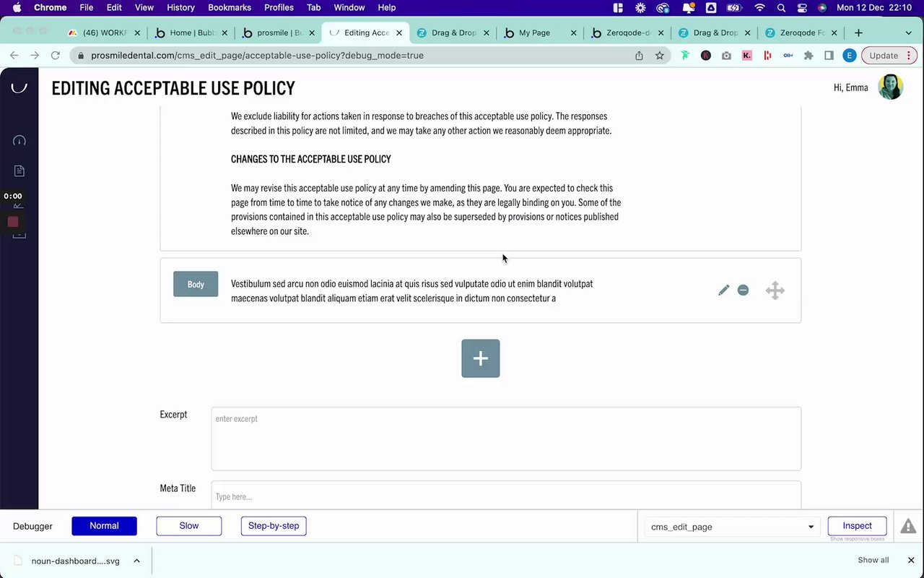Open a new browser tab

pos(858,33)
